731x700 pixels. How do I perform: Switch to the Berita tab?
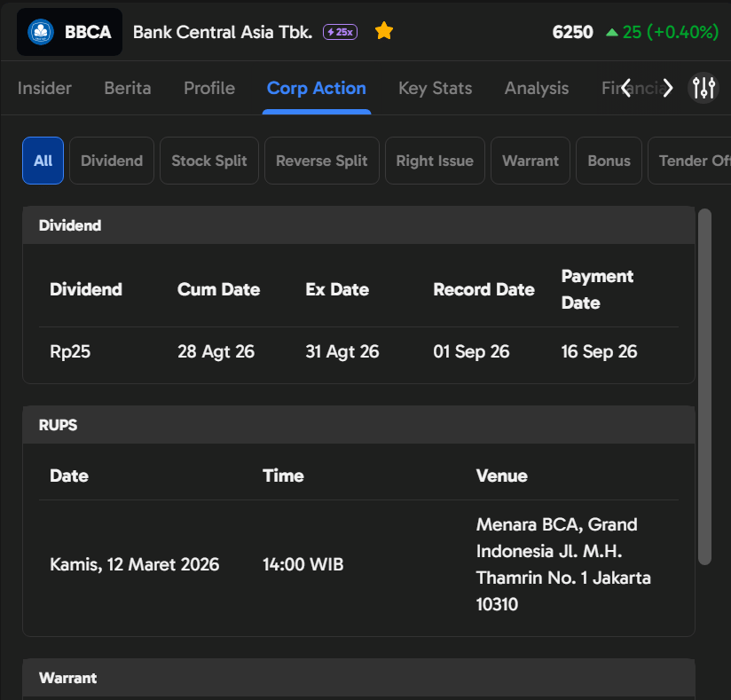pyautogui.click(x=128, y=88)
